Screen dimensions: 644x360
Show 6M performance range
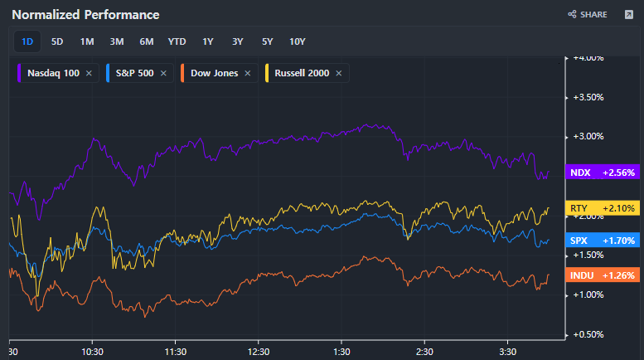click(147, 41)
